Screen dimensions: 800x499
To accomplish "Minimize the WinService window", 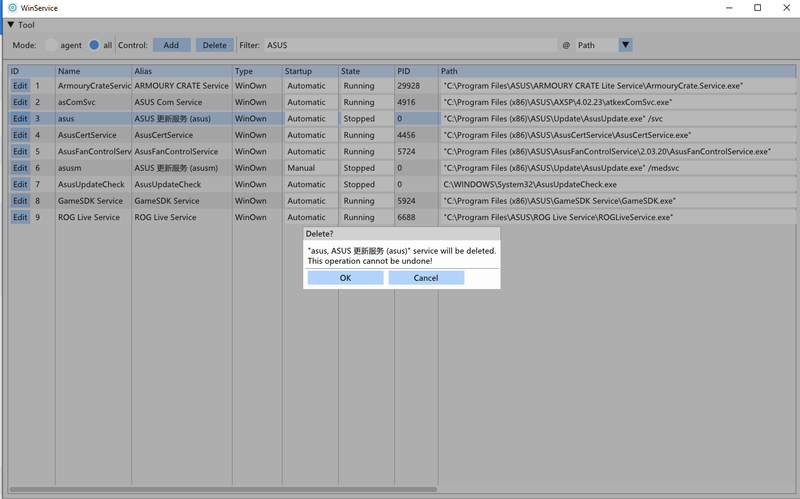I will click(729, 8).
